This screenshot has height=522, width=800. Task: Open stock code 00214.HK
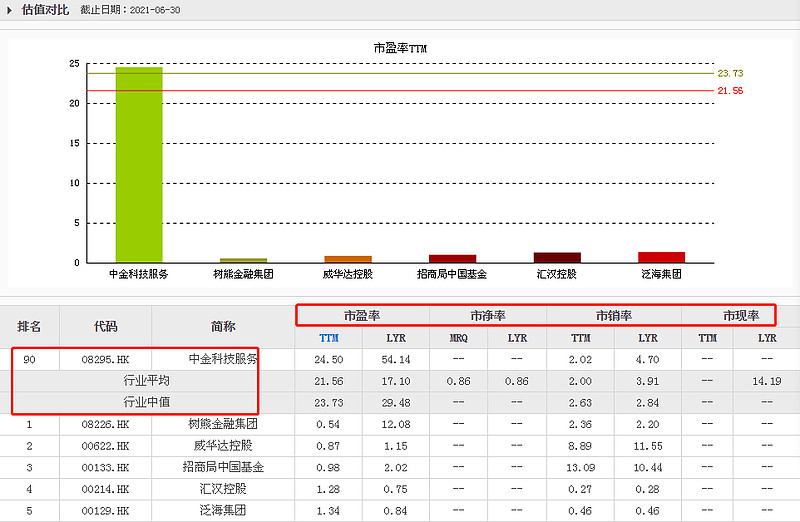pos(106,489)
